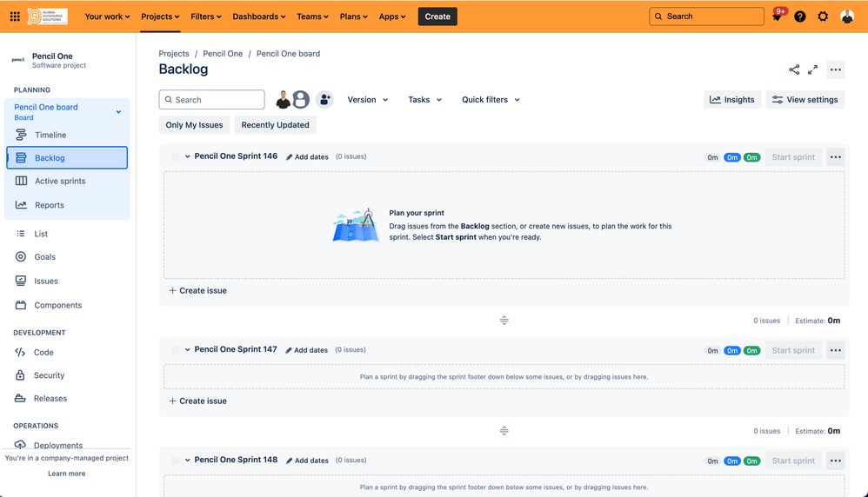Click Start sprint for Sprint 146

point(793,157)
